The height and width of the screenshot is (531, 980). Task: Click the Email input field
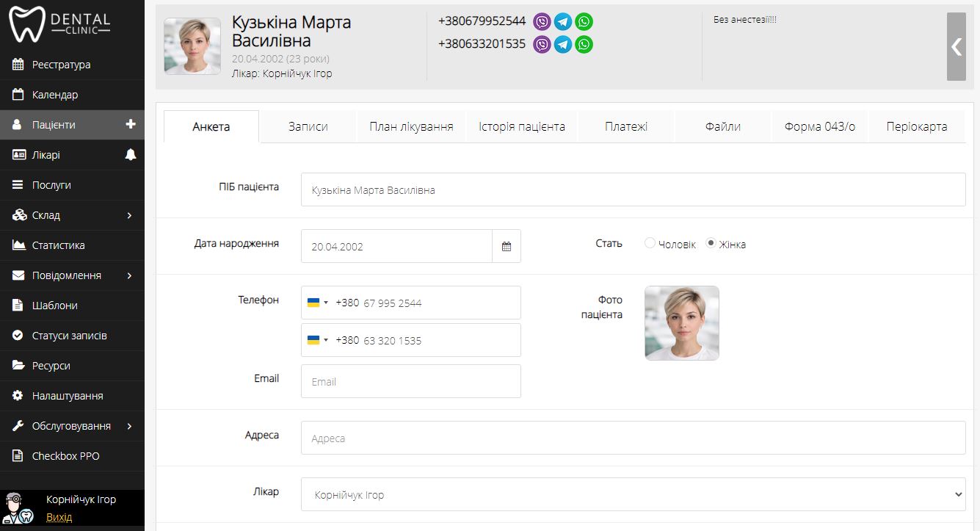[x=410, y=382]
